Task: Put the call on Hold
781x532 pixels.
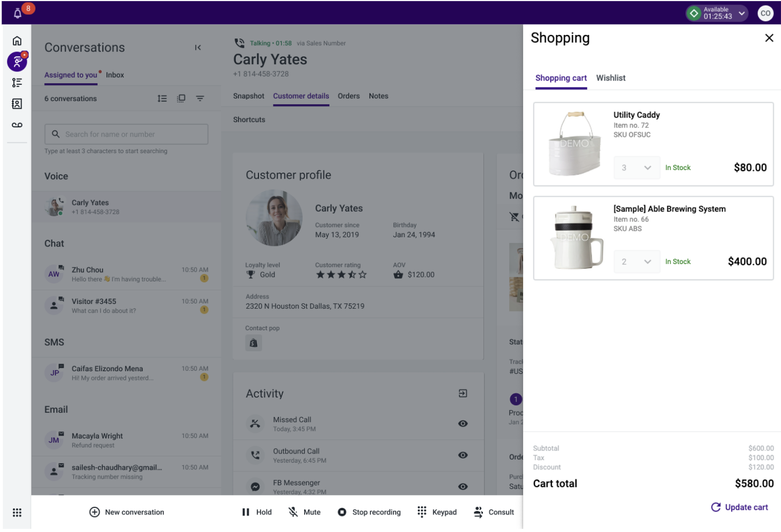Action: [256, 512]
